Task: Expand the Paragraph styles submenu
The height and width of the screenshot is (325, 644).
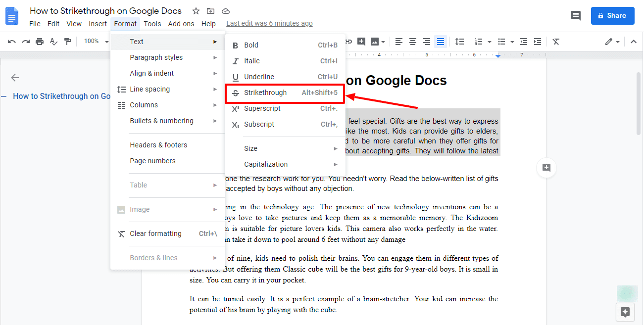Action: 168,57
